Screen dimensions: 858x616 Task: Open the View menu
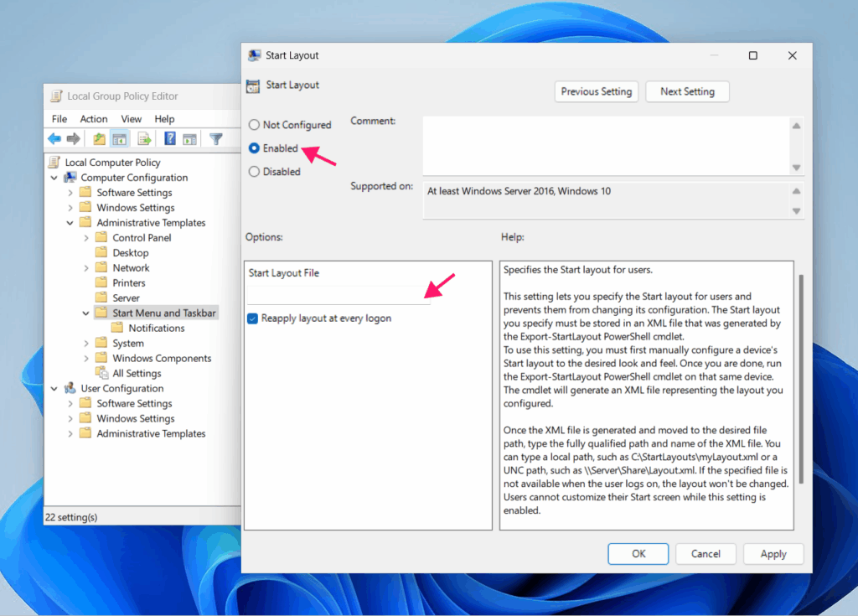pos(131,119)
